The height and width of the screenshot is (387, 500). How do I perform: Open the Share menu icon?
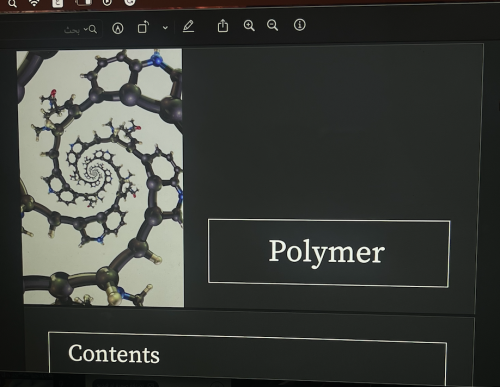tap(223, 25)
